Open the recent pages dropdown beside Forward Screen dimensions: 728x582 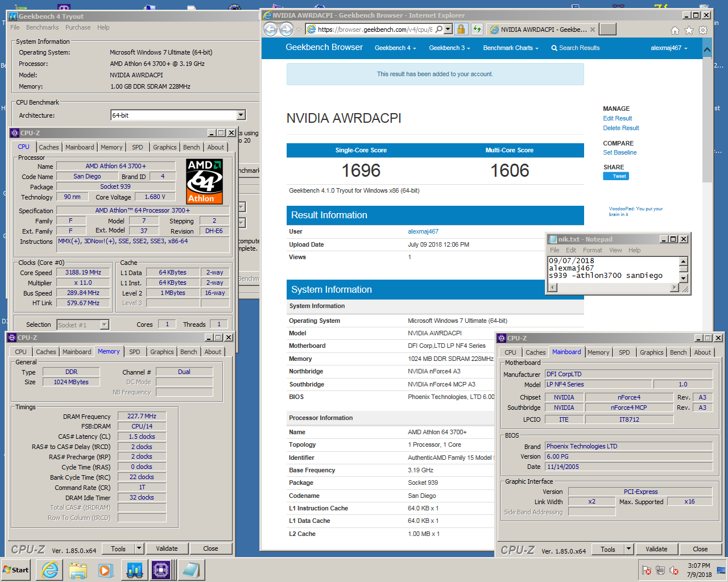pos(299,30)
